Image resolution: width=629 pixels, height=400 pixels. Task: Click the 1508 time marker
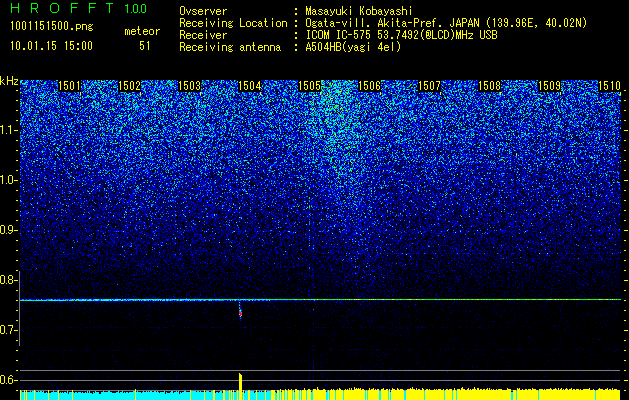click(490, 86)
